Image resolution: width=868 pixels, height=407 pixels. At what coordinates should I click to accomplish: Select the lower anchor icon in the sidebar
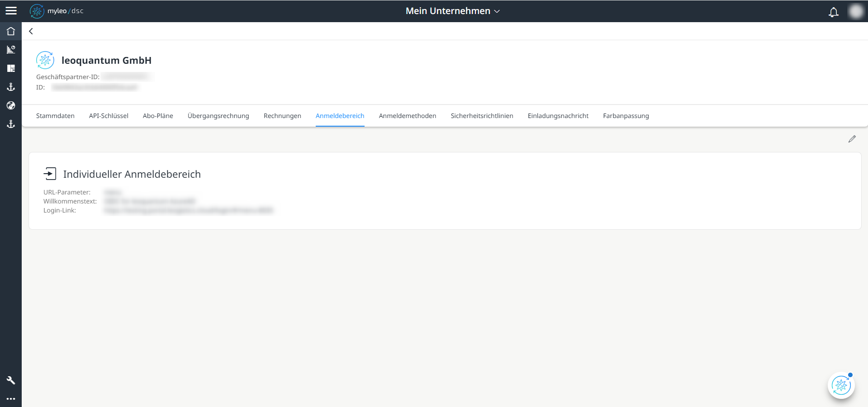coord(11,124)
